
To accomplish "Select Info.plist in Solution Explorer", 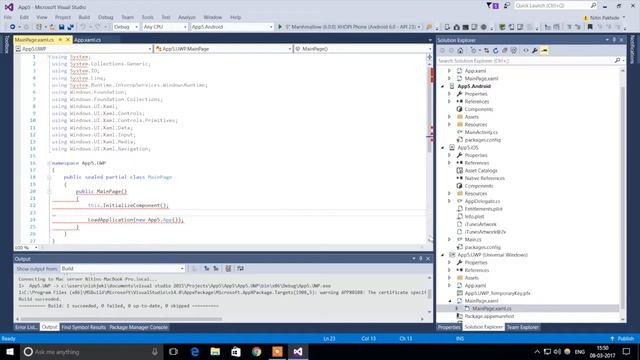I will 474,217.
